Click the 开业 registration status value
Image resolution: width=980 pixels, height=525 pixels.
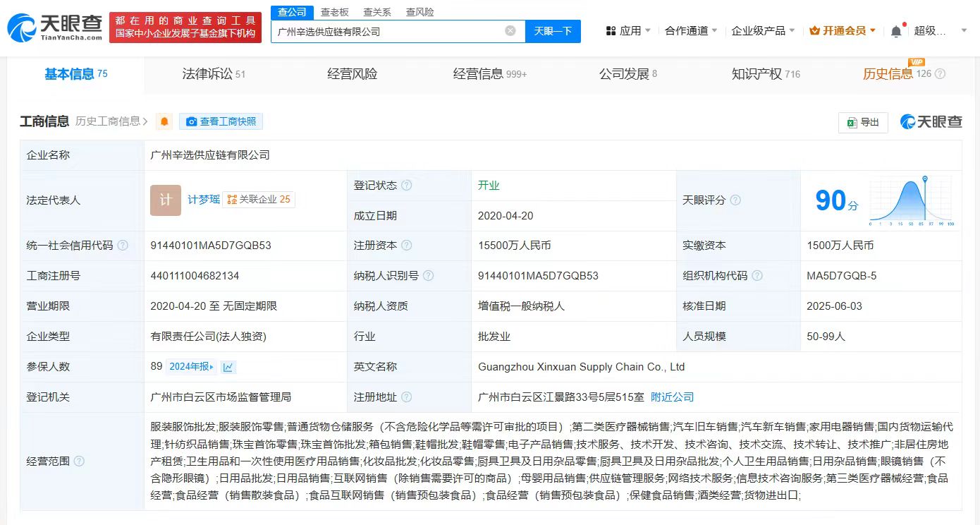[x=489, y=186]
